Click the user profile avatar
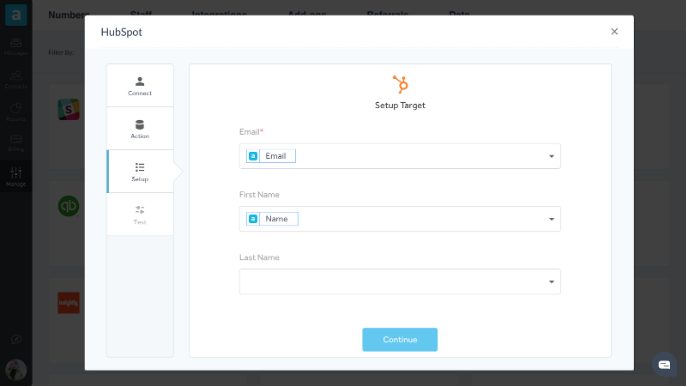 tap(16, 370)
